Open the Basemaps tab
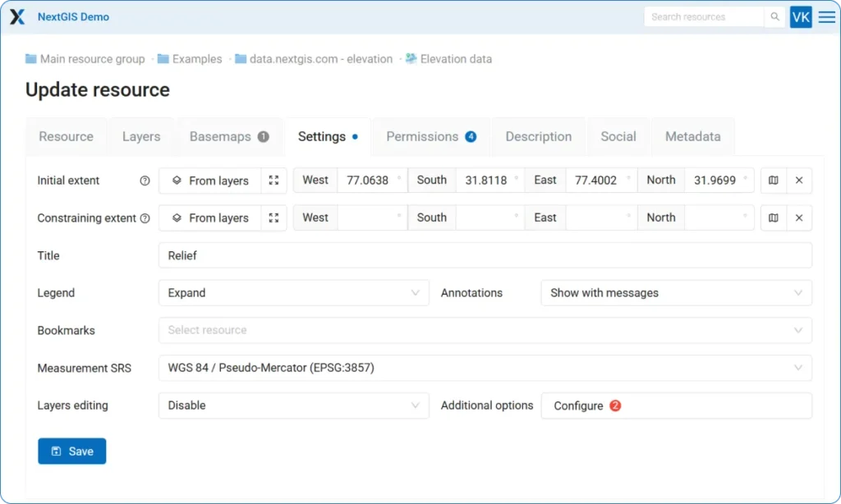 (229, 137)
